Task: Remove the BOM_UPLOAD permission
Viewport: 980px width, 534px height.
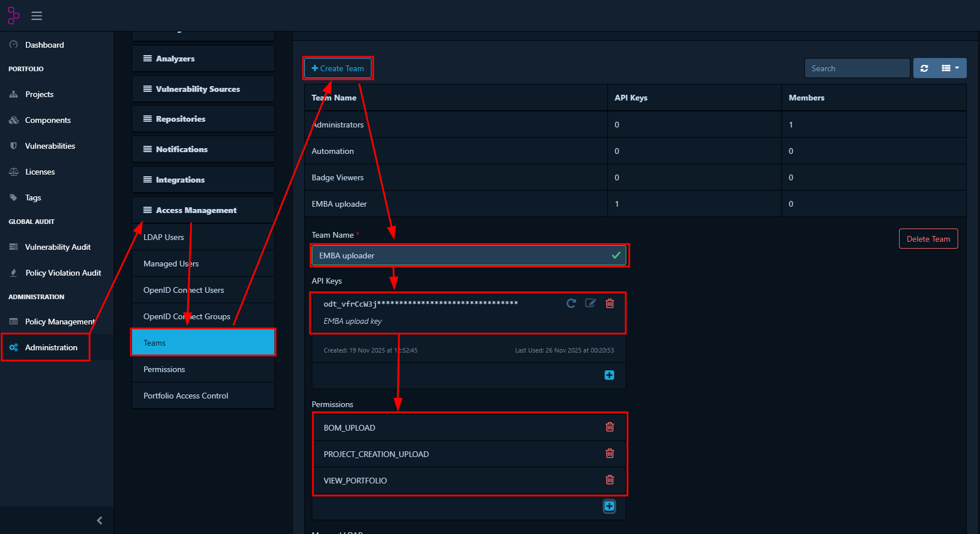Action: [610, 427]
